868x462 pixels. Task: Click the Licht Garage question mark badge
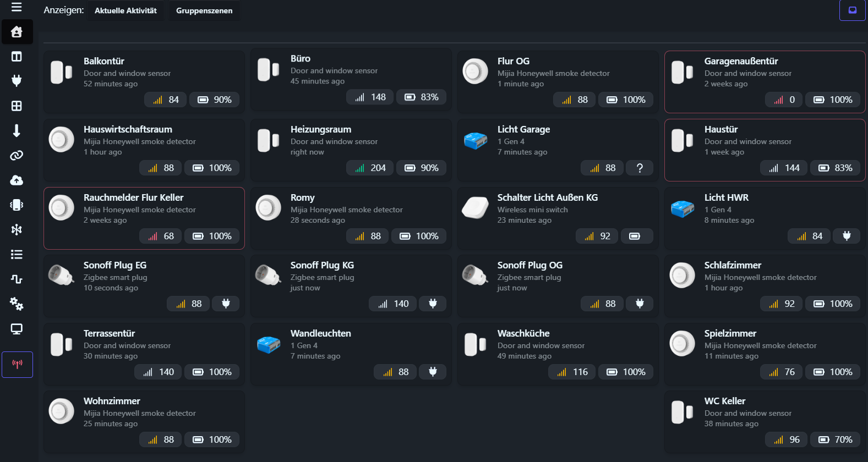click(639, 168)
